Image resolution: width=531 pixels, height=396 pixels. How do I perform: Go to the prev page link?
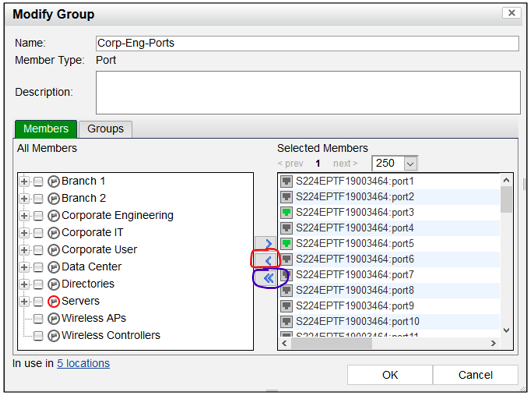click(290, 164)
